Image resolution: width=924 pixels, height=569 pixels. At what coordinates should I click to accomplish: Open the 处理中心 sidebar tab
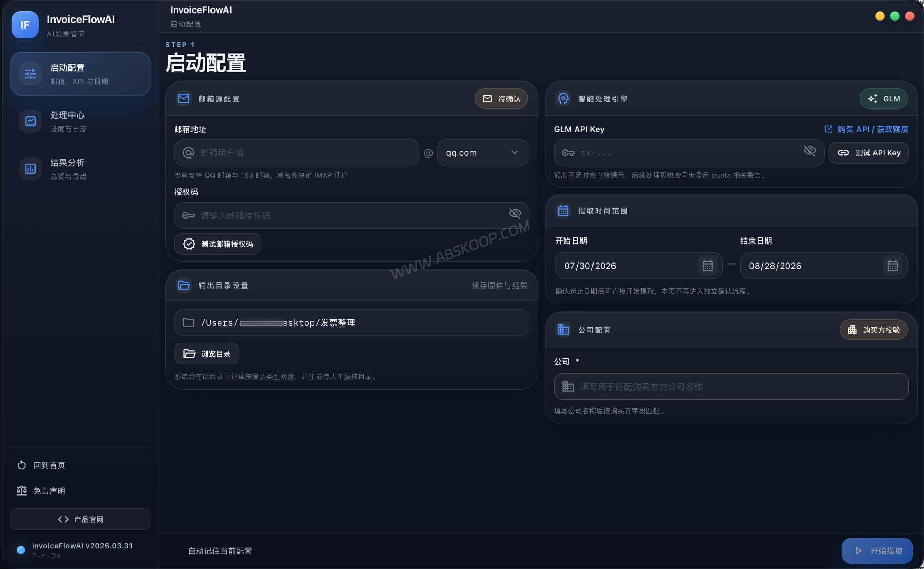point(80,121)
